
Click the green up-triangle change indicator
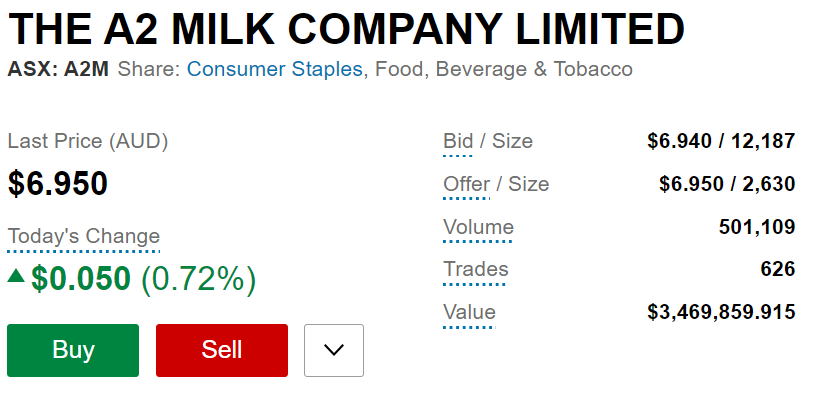pos(17,276)
